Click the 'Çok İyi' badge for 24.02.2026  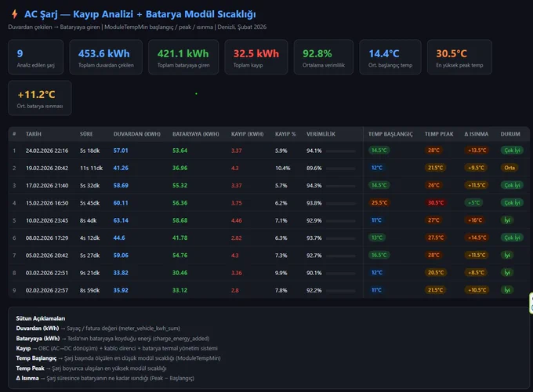[512, 151]
